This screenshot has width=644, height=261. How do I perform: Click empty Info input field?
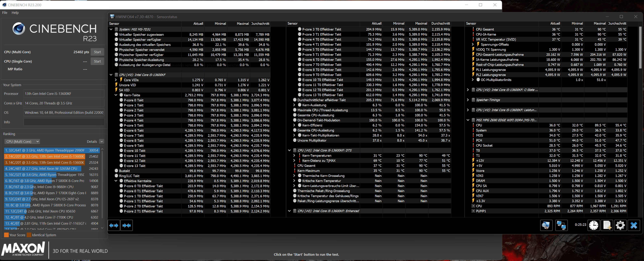(64, 122)
